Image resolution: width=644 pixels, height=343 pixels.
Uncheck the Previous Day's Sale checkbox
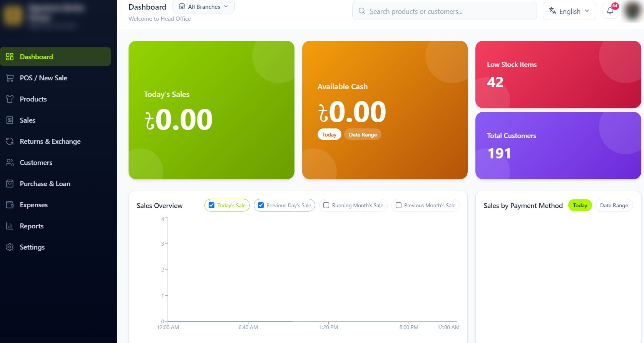click(x=261, y=205)
